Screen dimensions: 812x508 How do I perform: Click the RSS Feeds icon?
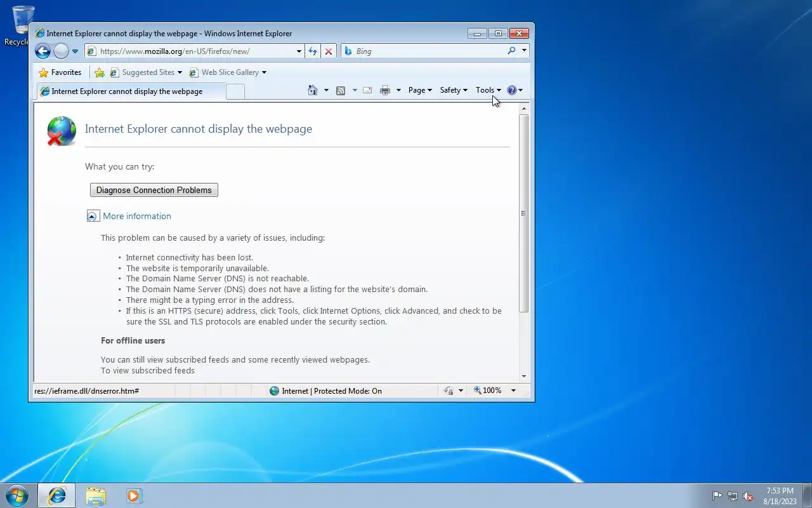(341, 90)
